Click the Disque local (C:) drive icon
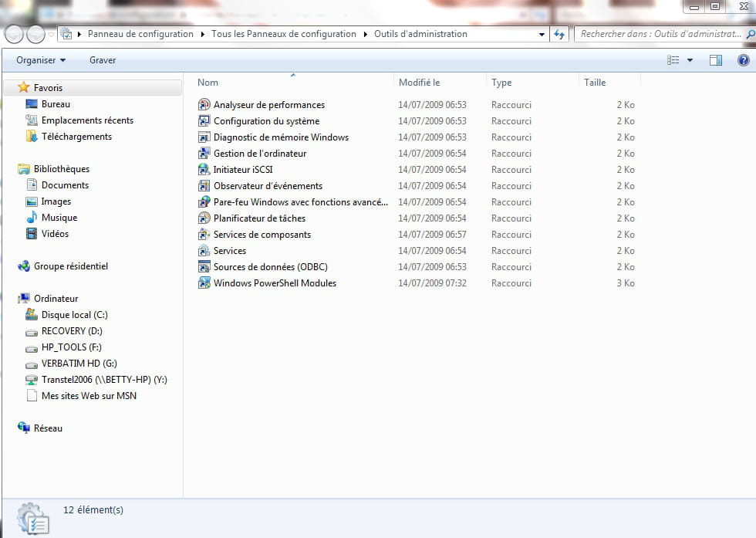The image size is (756, 538). click(32, 315)
